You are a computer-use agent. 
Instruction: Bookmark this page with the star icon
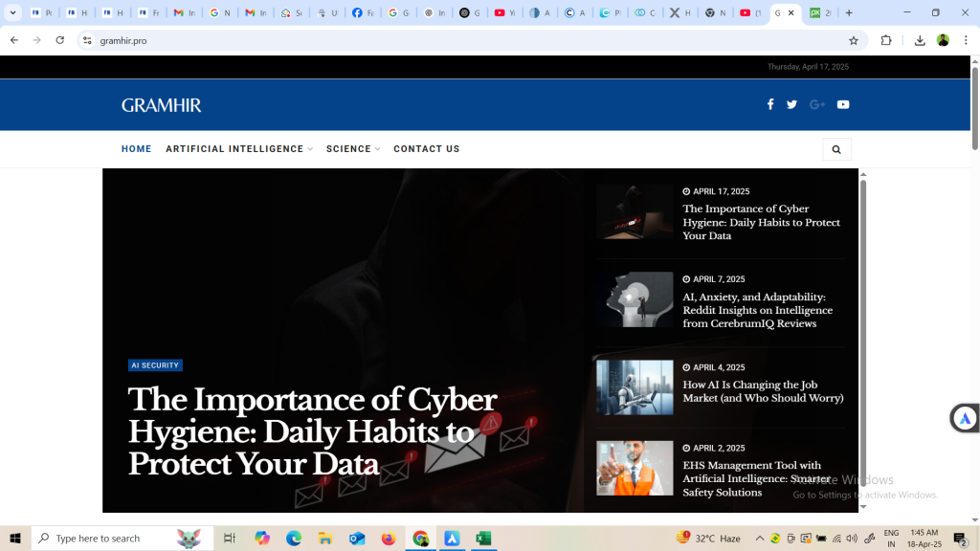click(x=854, y=40)
